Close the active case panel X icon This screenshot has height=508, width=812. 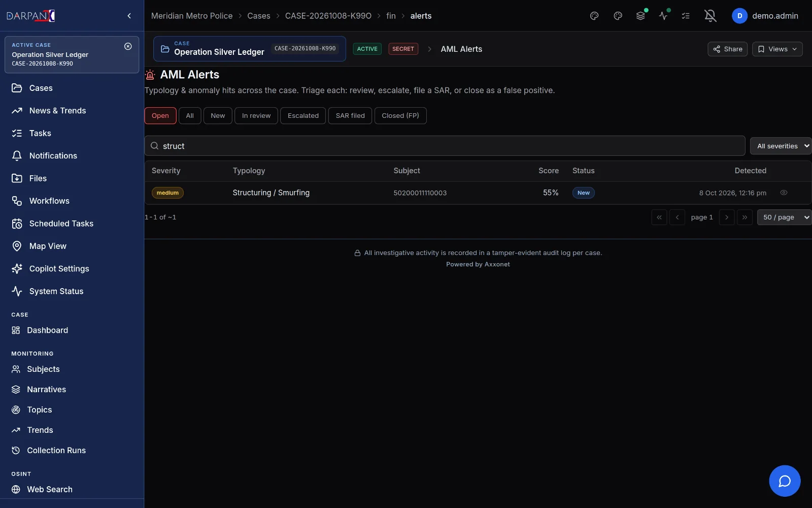(128, 46)
